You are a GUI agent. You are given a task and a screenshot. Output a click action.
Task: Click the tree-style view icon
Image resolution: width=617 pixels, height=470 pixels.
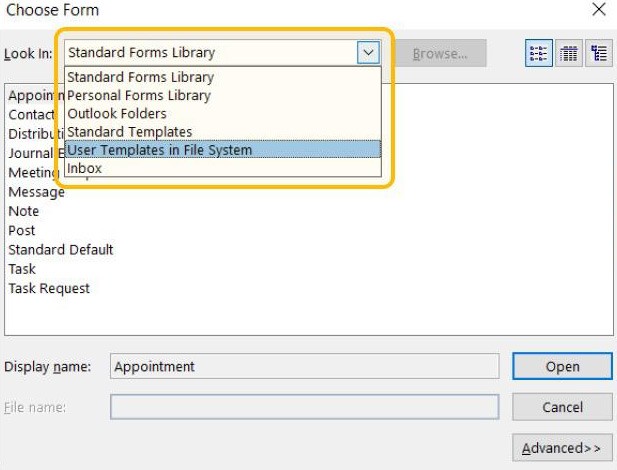pos(599,53)
